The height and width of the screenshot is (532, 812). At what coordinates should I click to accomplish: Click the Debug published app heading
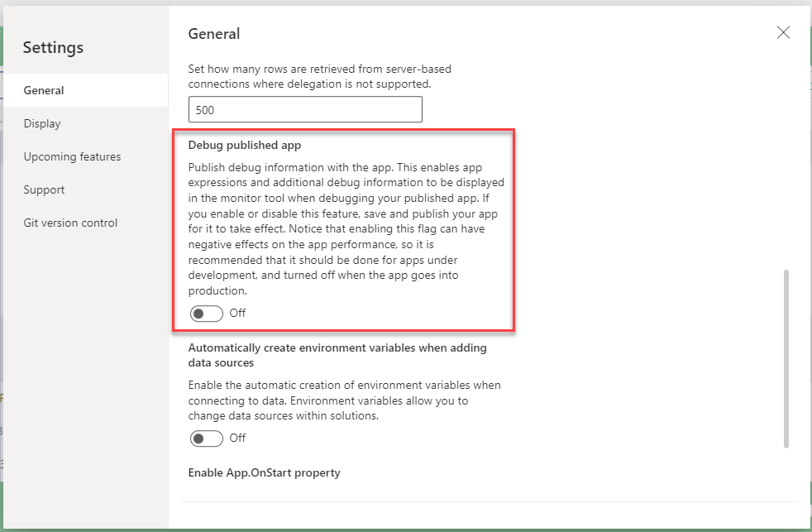point(244,146)
